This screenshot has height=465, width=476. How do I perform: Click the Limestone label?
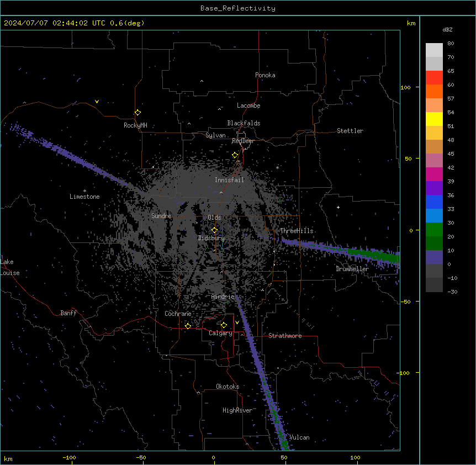point(84,197)
